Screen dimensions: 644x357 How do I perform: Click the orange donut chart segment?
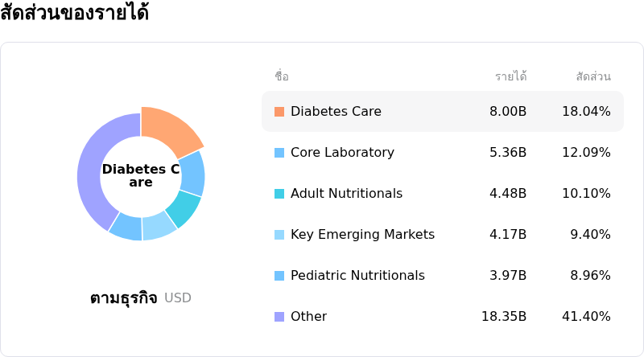click(169, 128)
